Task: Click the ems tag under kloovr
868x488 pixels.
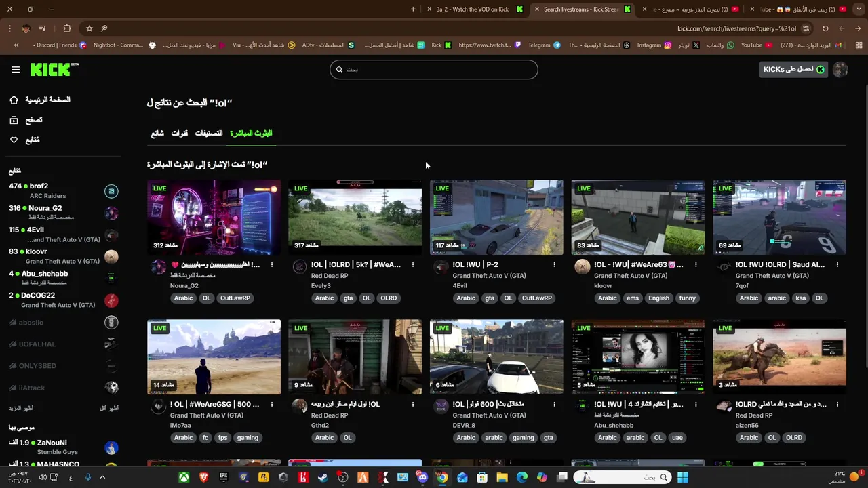Action: click(x=632, y=298)
